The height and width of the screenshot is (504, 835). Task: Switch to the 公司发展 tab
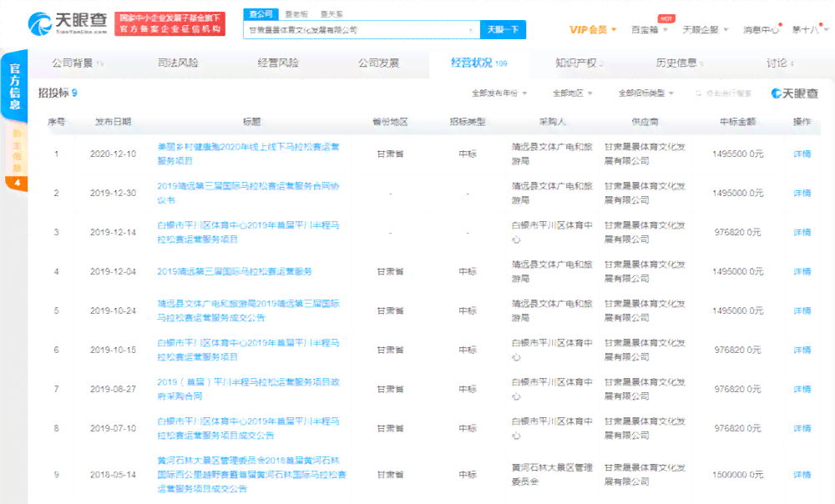tap(378, 63)
